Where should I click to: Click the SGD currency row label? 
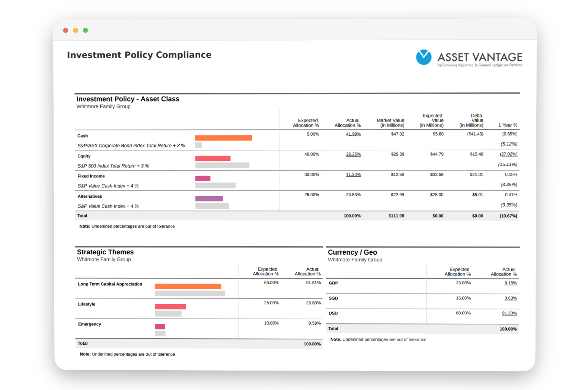pyautogui.click(x=333, y=298)
